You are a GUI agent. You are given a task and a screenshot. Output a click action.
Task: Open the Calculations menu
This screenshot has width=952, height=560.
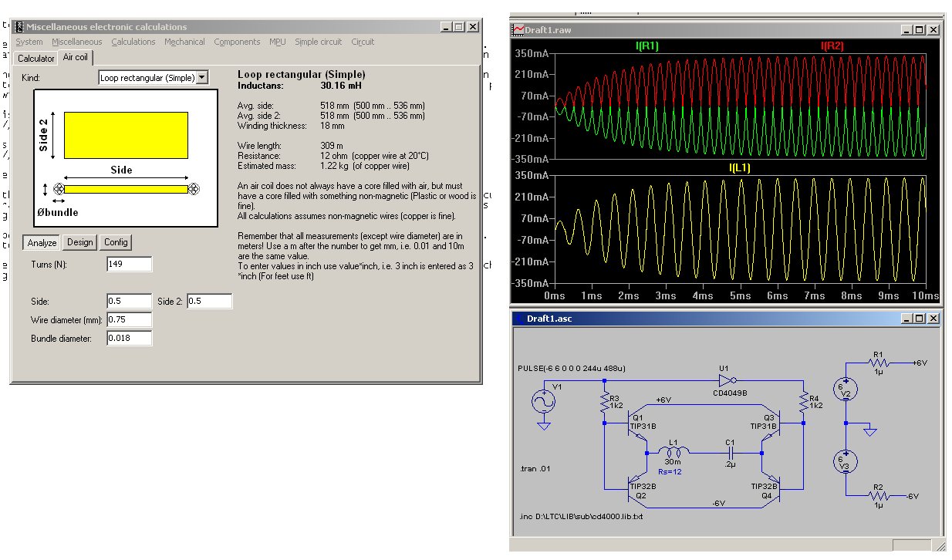click(x=133, y=42)
